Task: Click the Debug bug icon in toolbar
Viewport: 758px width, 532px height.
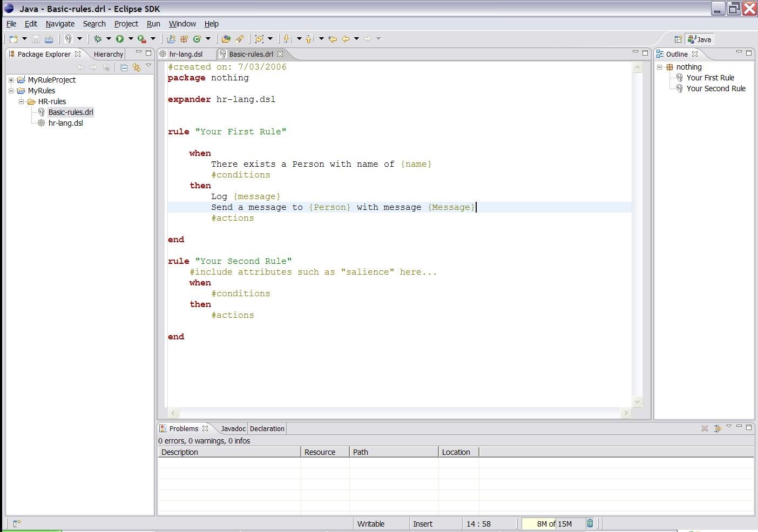Action: point(98,39)
